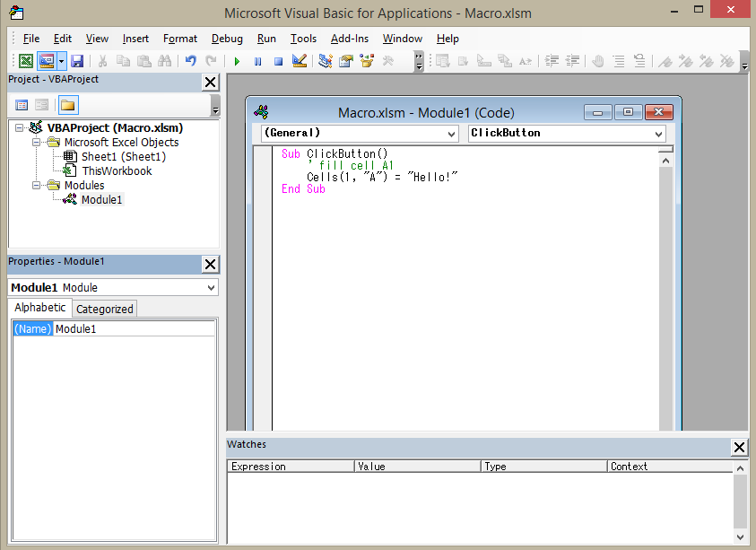Click the Cut scissors icon
Viewport: 756px width, 550px height.
click(102, 61)
